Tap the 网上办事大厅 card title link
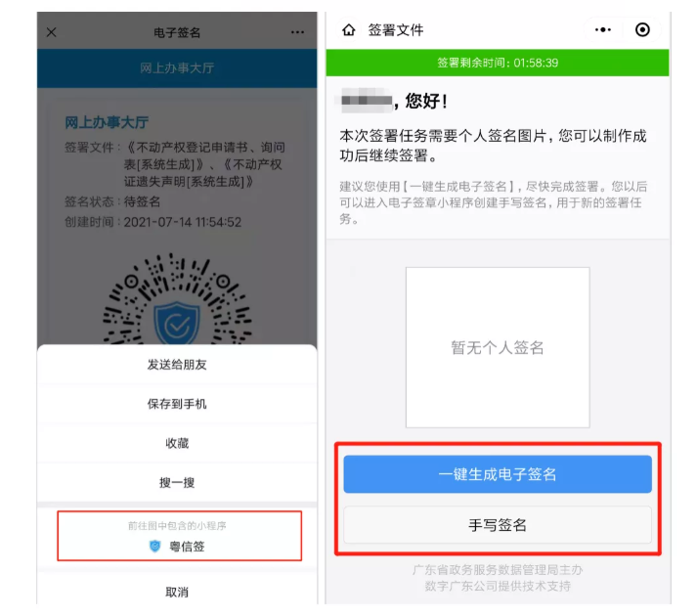 107,122
